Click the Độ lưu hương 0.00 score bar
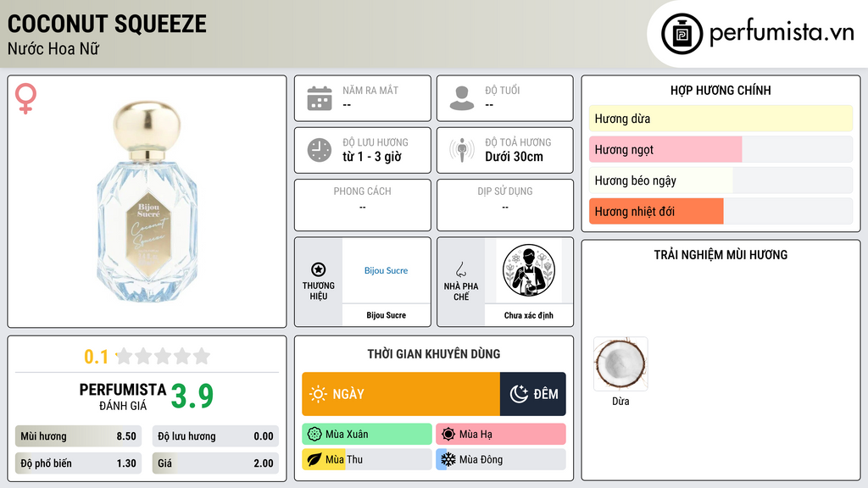The width and height of the screenshot is (868, 488). 215,436
